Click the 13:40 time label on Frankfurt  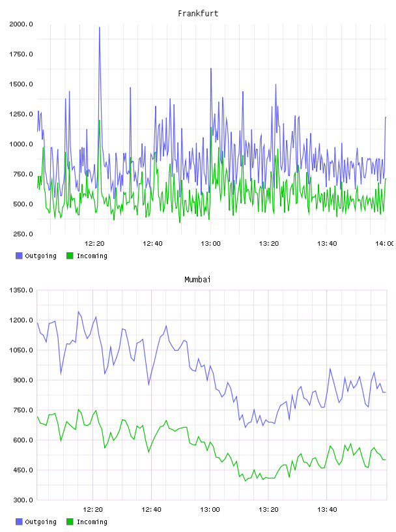click(x=327, y=244)
